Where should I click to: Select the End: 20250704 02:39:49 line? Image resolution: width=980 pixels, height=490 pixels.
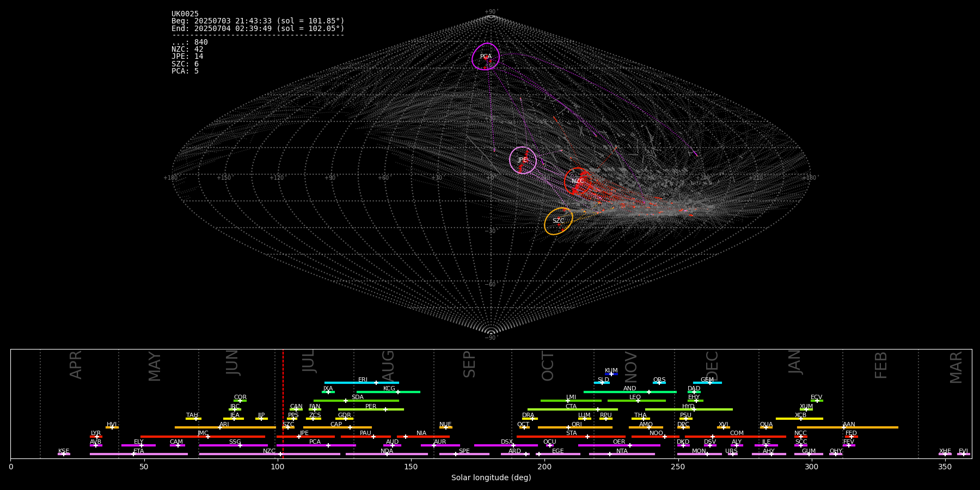click(x=258, y=28)
